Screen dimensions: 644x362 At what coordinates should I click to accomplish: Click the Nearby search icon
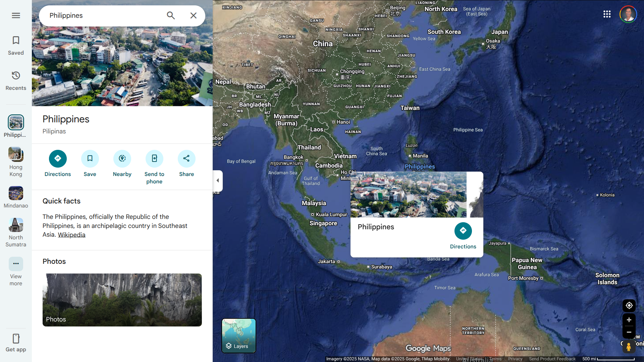point(122,159)
